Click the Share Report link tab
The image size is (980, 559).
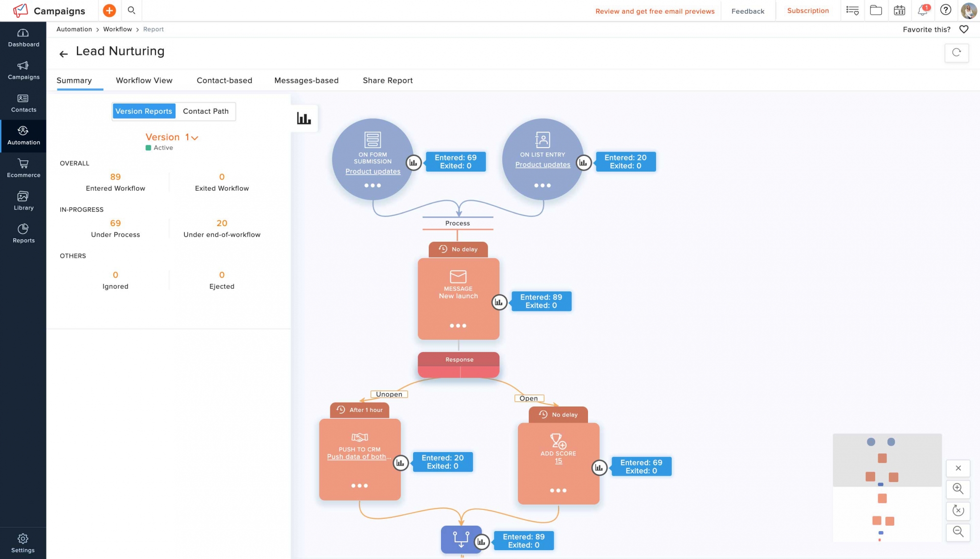pyautogui.click(x=388, y=80)
